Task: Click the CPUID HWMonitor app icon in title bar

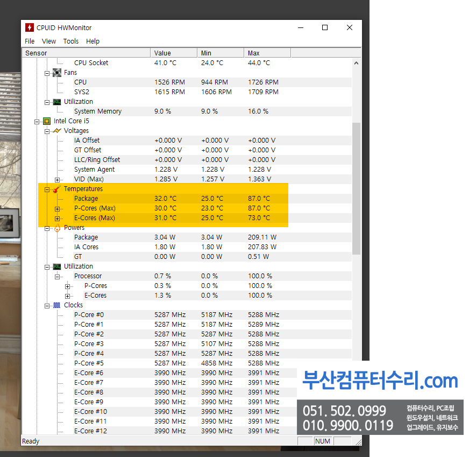Action: 29,27
